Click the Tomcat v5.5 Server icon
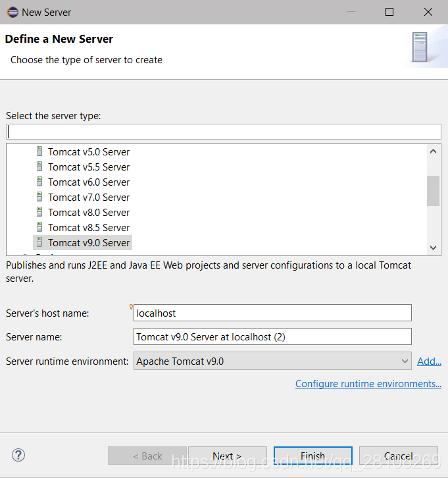This screenshot has height=478, width=448. pos(39,167)
